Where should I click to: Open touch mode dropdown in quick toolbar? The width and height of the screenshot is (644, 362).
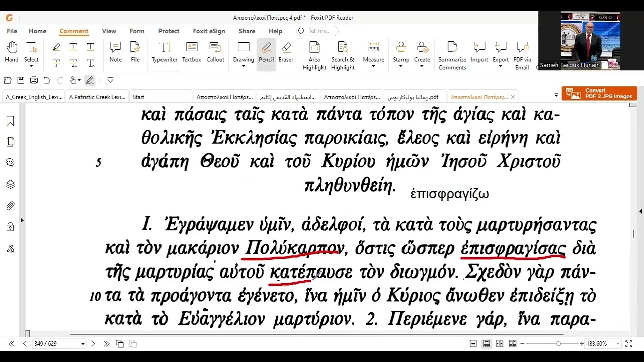click(x=79, y=80)
